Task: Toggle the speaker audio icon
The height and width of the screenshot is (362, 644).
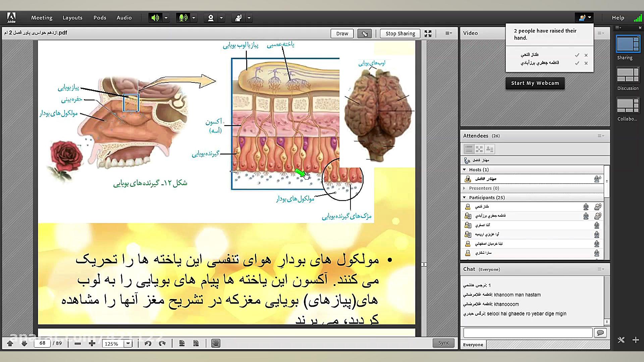Action: click(155, 18)
